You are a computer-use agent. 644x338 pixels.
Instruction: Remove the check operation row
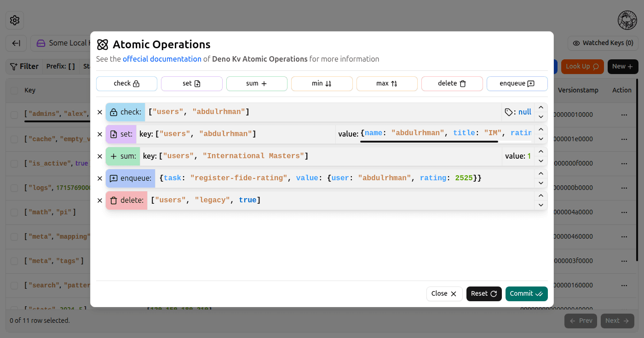100,112
